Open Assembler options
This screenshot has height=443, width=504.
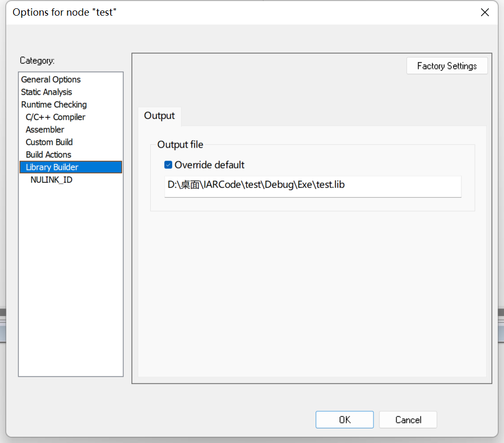45,129
